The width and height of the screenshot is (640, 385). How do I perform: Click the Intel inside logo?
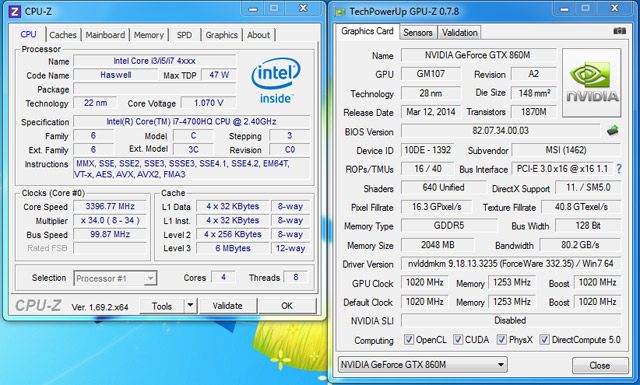coord(276,80)
